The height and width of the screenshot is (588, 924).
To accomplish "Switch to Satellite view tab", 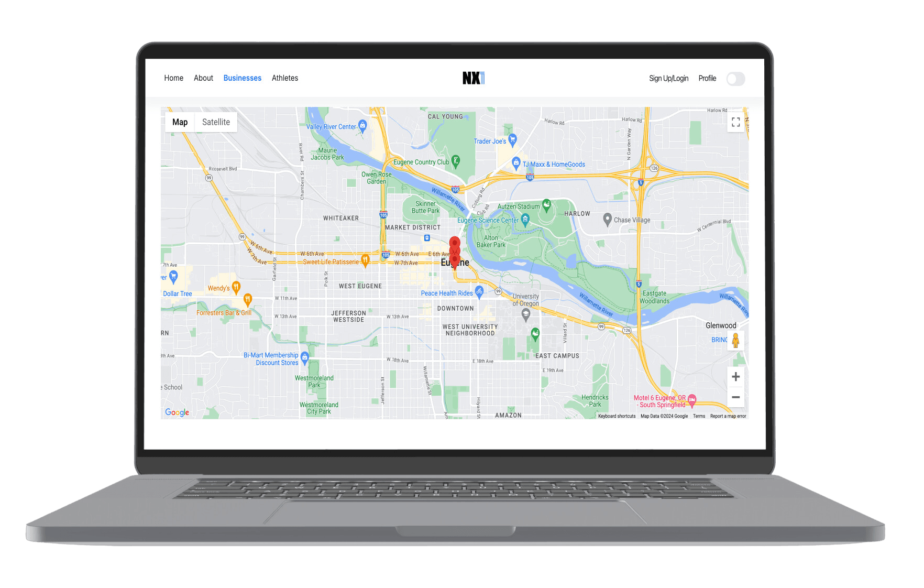I will (216, 122).
